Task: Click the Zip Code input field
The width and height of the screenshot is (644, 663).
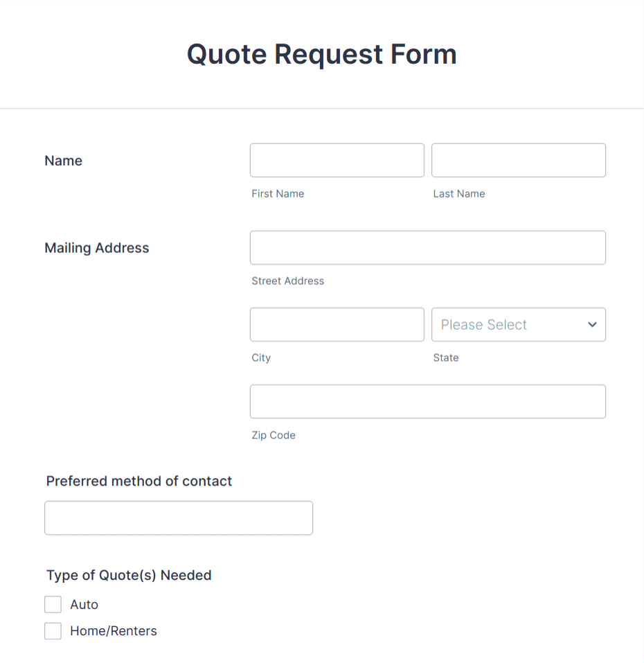Action: tap(427, 401)
